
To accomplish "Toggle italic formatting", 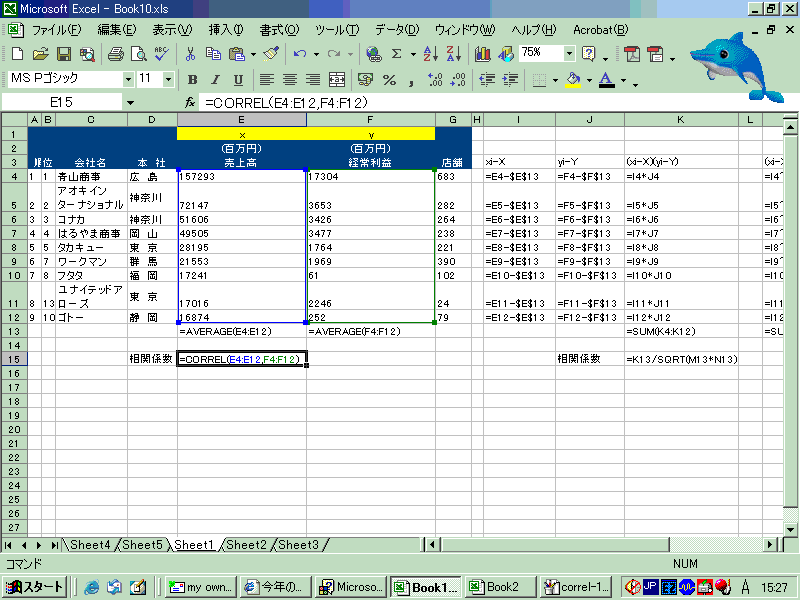I will tap(214, 80).
